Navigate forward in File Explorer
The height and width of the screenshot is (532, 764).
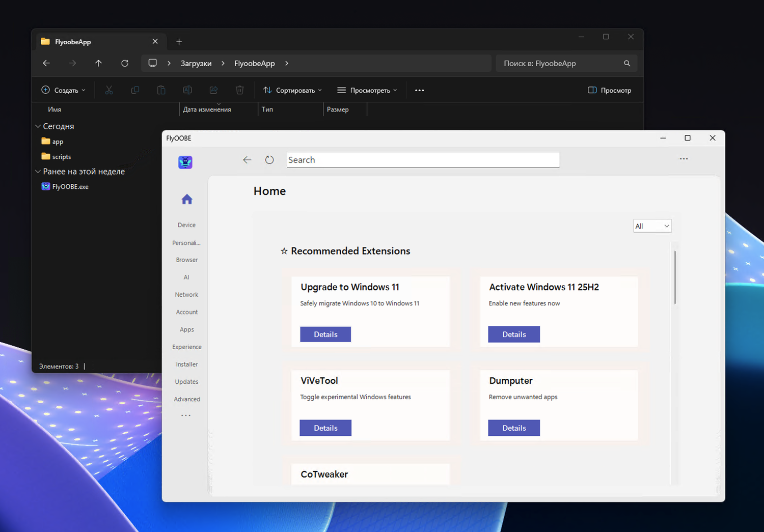point(72,63)
